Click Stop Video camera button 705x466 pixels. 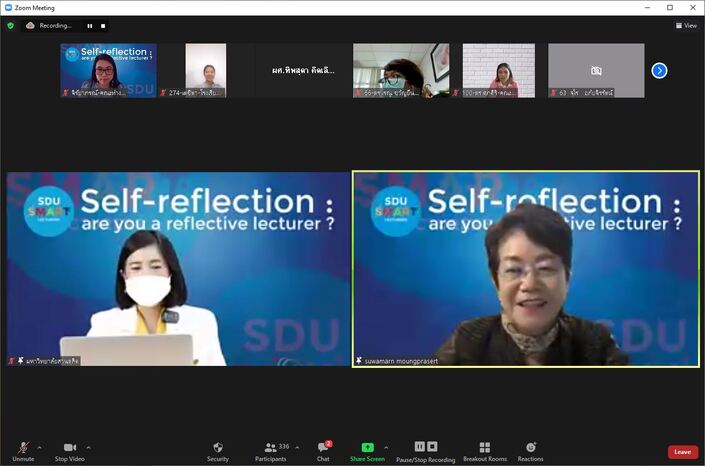(70, 452)
